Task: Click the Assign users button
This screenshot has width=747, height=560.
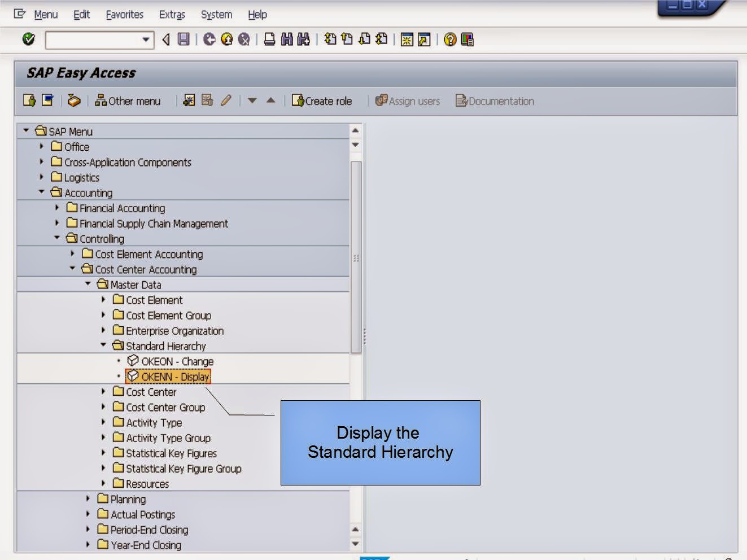Action: tap(408, 101)
